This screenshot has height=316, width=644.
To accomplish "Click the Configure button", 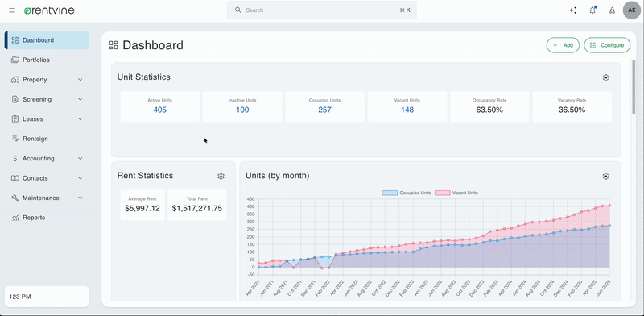I will pos(607,45).
